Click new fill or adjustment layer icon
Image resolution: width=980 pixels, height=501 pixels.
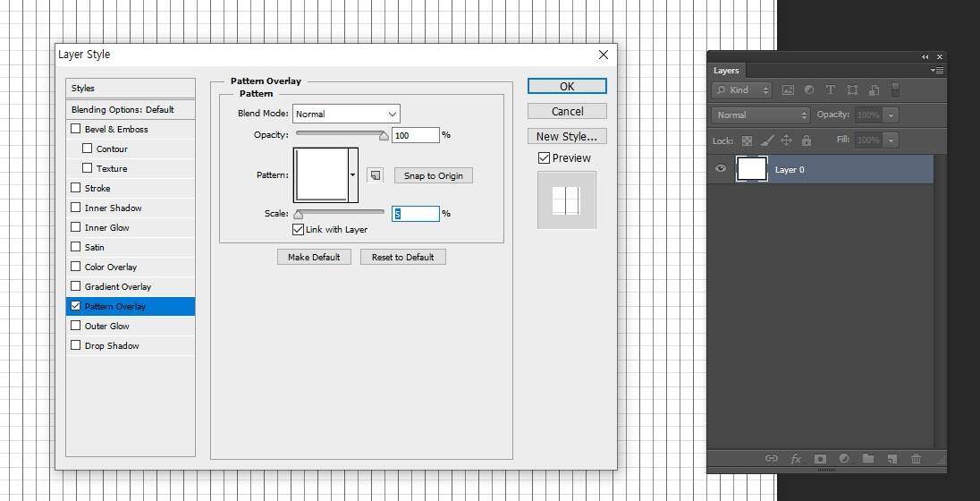click(844, 458)
